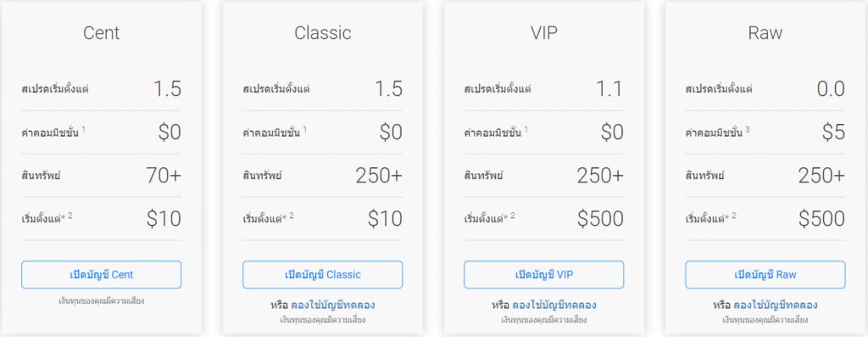
Task: Click the เปิดบัญชี Raw button
Action: (765, 275)
